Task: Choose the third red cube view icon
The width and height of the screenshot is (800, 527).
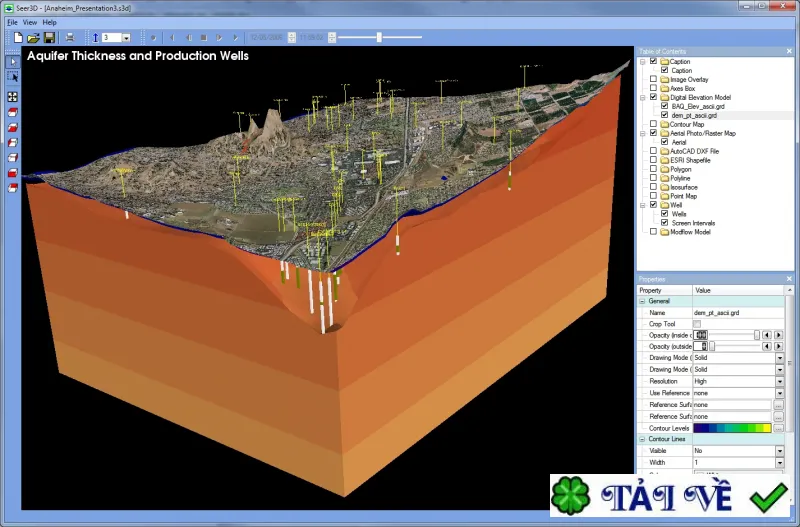Action: [13, 142]
